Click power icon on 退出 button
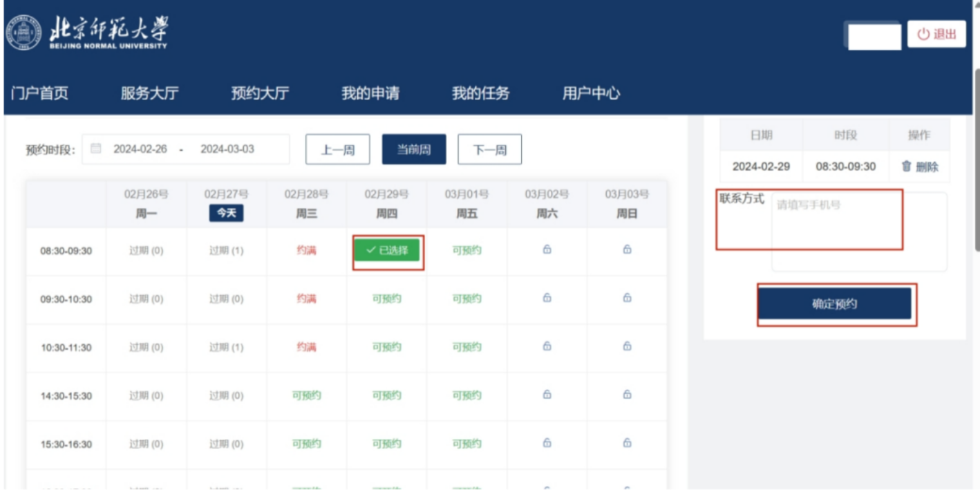The height and width of the screenshot is (490, 980). [924, 34]
